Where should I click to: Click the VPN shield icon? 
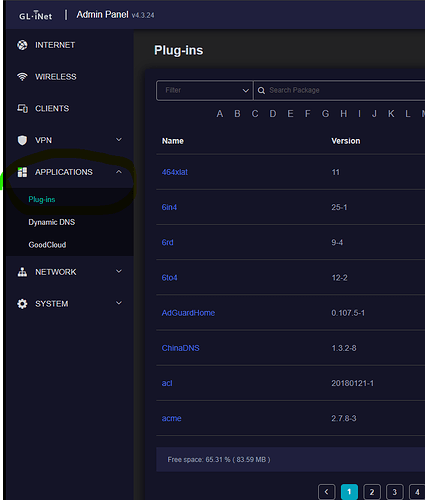pyautogui.click(x=22, y=140)
